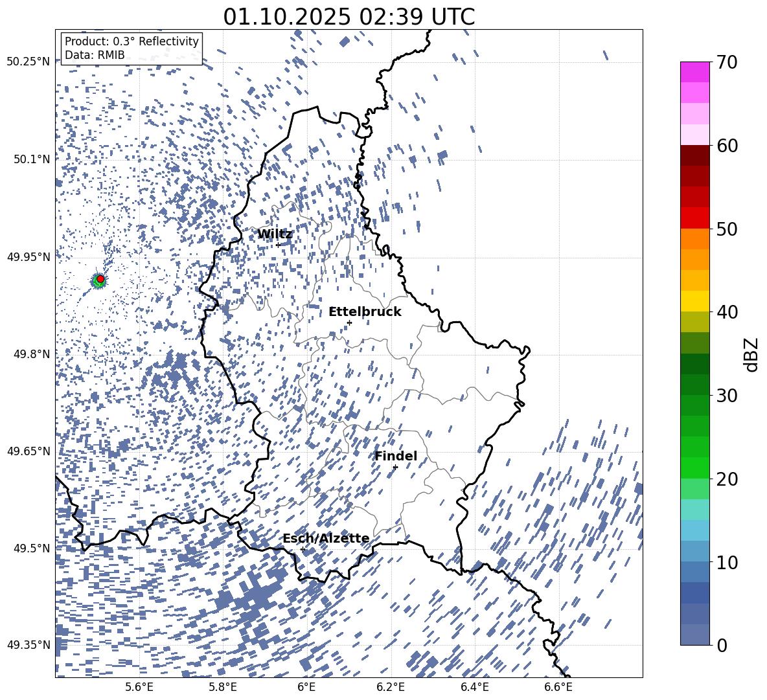Select the Ettelbruck city label
Image resolution: width=767 pixels, height=700 pixels.
(365, 312)
